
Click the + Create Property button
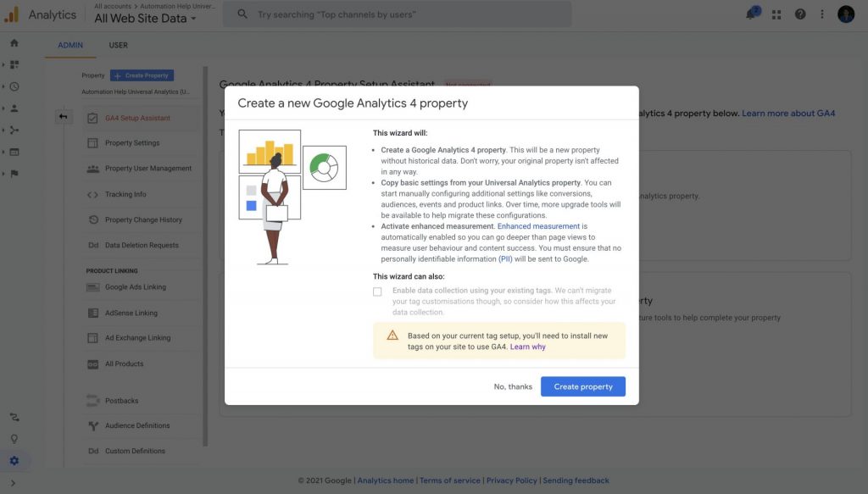(142, 75)
